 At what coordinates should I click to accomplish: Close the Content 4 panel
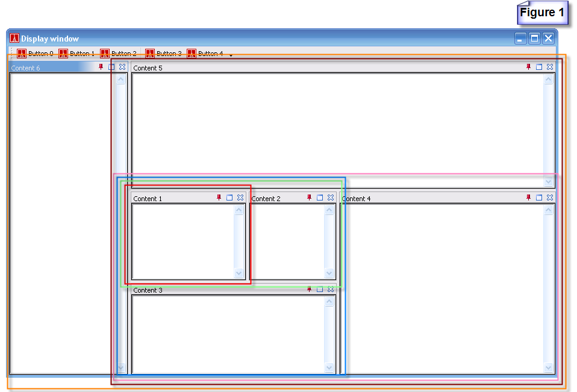point(550,198)
